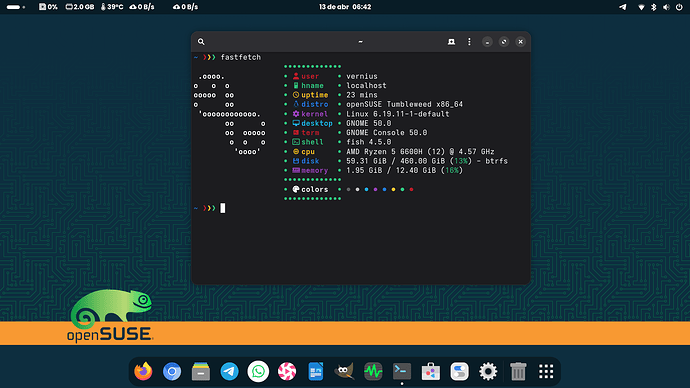Screen dimensions: 690x388
Task: Click the Telegram tray icon in top bar
Action: 623,7
